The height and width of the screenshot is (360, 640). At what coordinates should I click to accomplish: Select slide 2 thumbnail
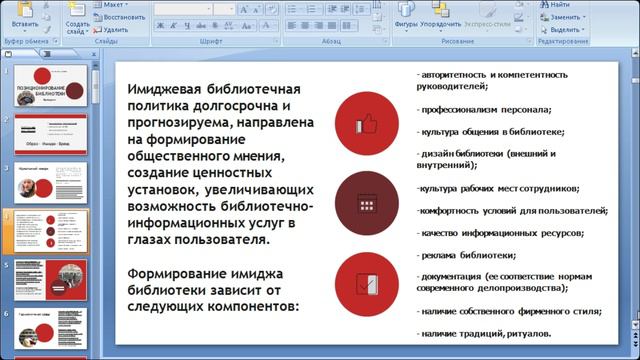[x=51, y=134]
